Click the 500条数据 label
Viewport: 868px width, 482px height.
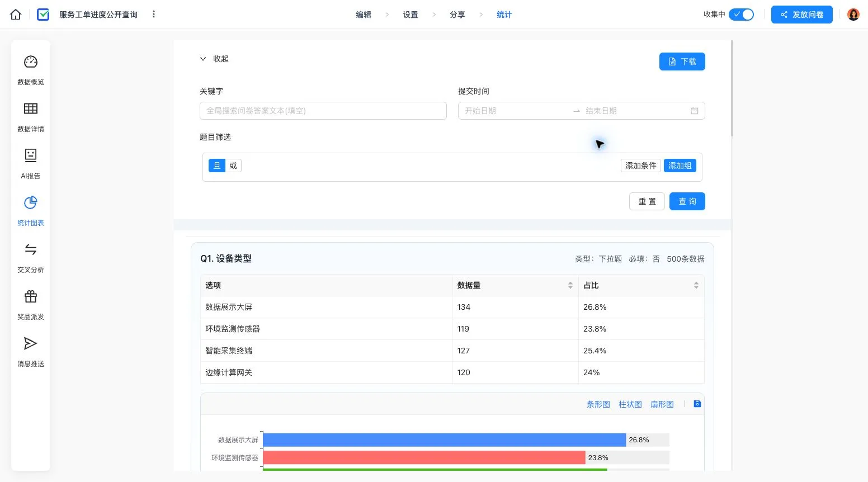click(686, 259)
